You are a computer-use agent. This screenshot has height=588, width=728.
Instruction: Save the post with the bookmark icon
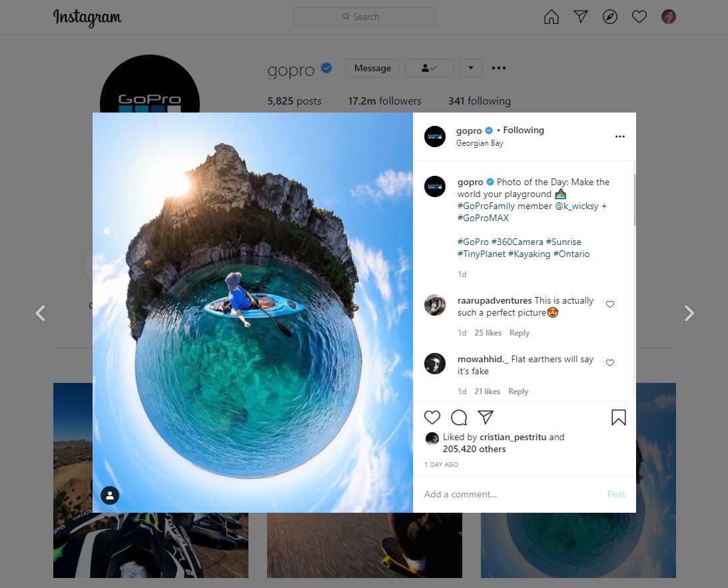coord(617,418)
